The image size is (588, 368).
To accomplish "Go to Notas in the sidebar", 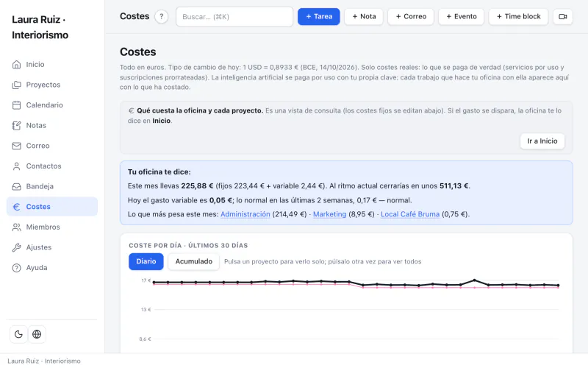I will 52,125.
